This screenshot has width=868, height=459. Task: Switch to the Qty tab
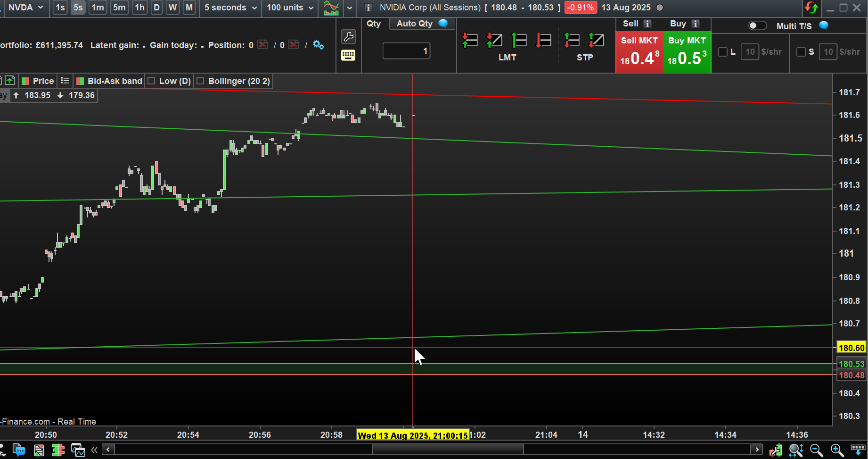click(374, 24)
